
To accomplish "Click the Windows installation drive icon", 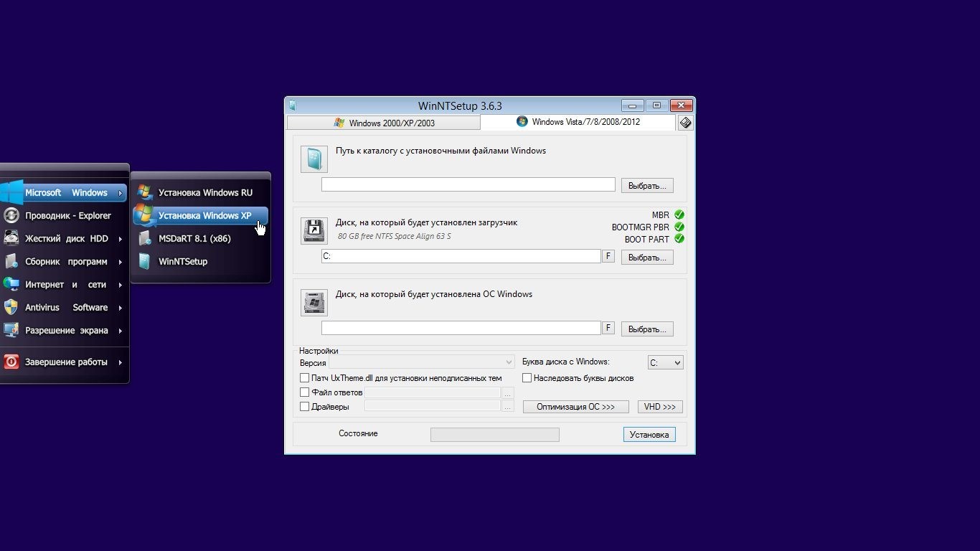I will pos(314,303).
